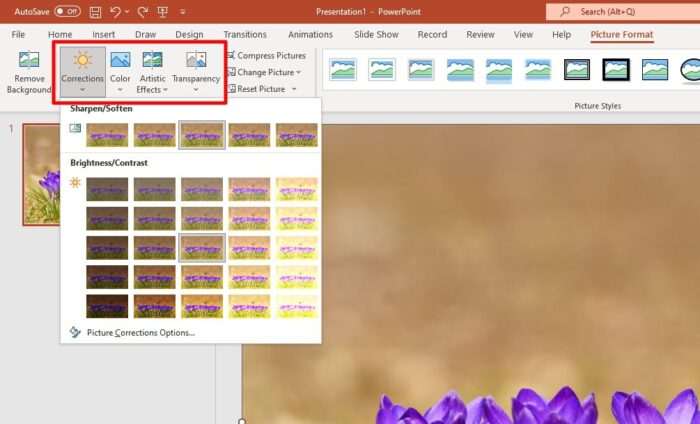
Task: Apply the fourth picture style thumbnail
Action: click(x=460, y=70)
